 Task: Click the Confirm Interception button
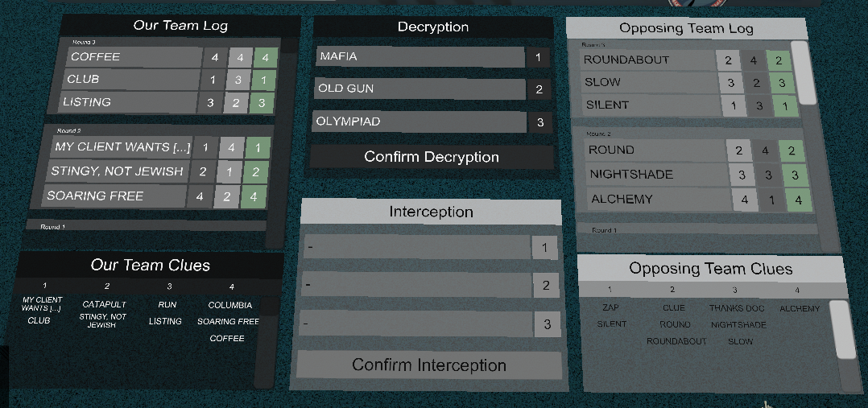coord(429,365)
